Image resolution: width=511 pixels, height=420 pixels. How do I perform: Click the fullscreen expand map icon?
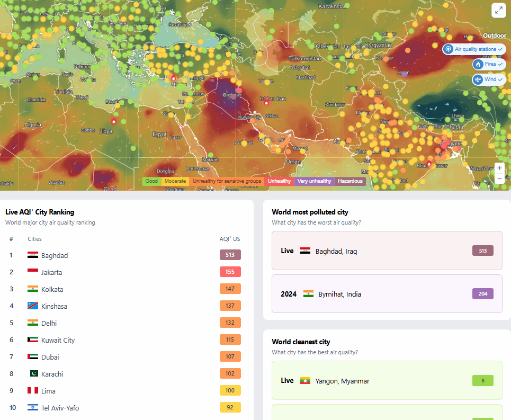[498, 10]
